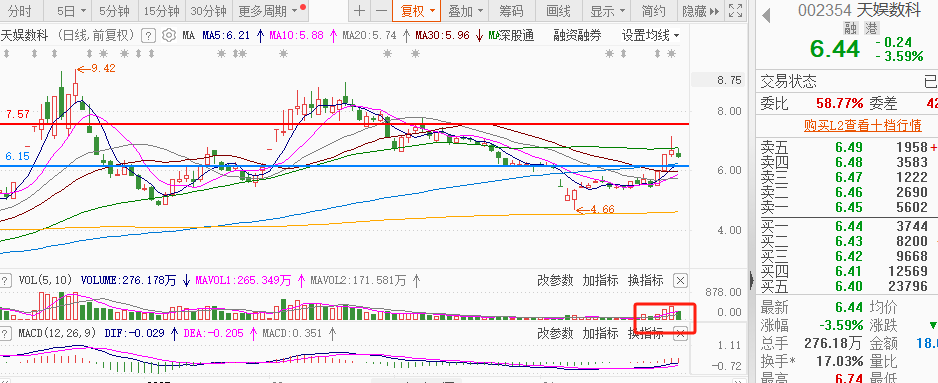Click 改参数 in the VOL panel

pyautogui.click(x=555, y=280)
